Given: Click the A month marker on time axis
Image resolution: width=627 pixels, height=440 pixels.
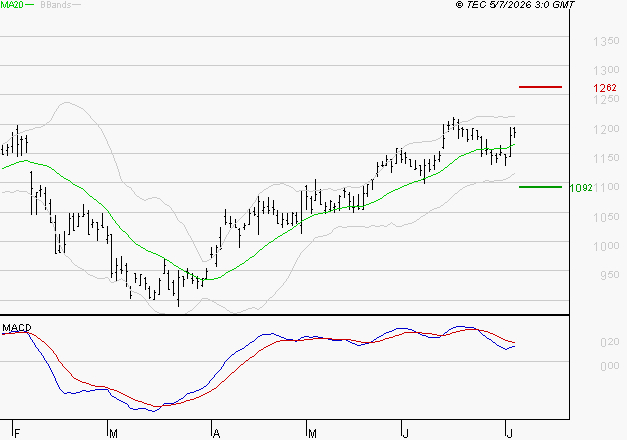Looking at the screenshot, I should click(x=216, y=434).
